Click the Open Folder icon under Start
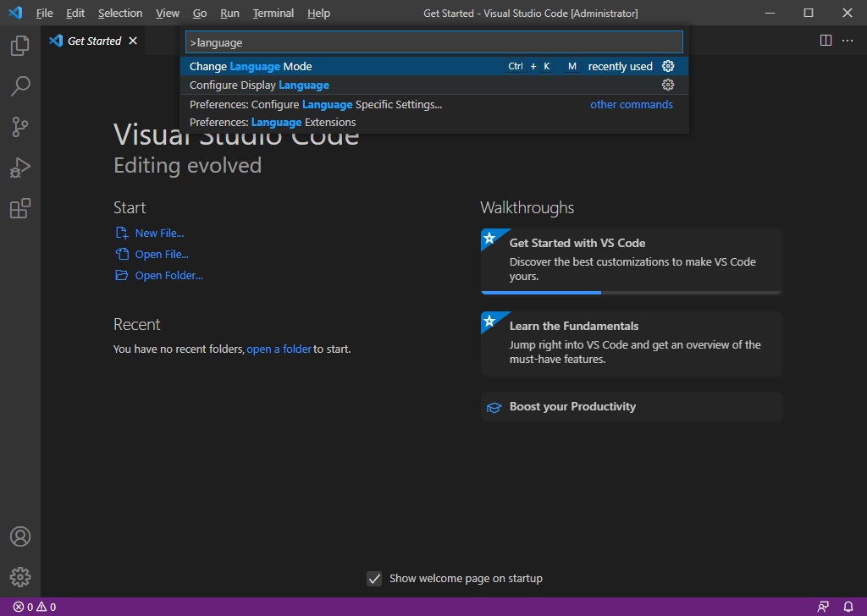Image resolution: width=867 pixels, height=616 pixels. (x=122, y=275)
